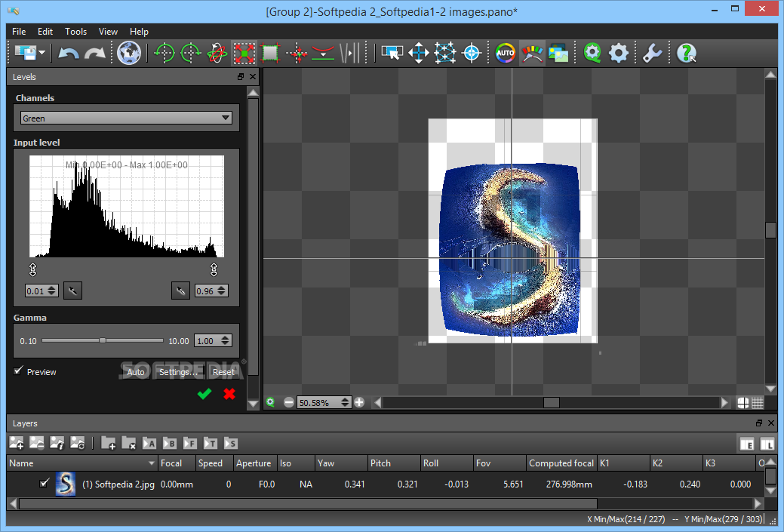Select the red-green rotating orbit tool
The height and width of the screenshot is (532, 784).
click(217, 53)
